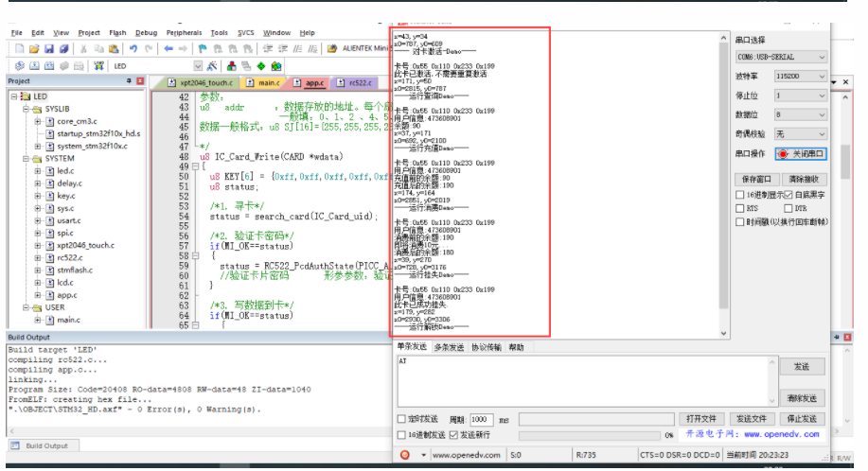
Task: Check the DTR checkbox
Action: pos(788,208)
